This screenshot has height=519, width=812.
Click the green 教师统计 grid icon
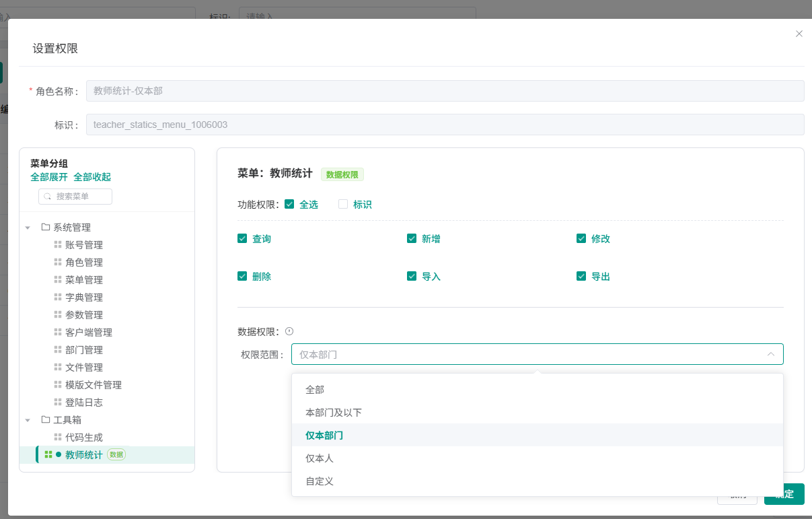click(48, 455)
